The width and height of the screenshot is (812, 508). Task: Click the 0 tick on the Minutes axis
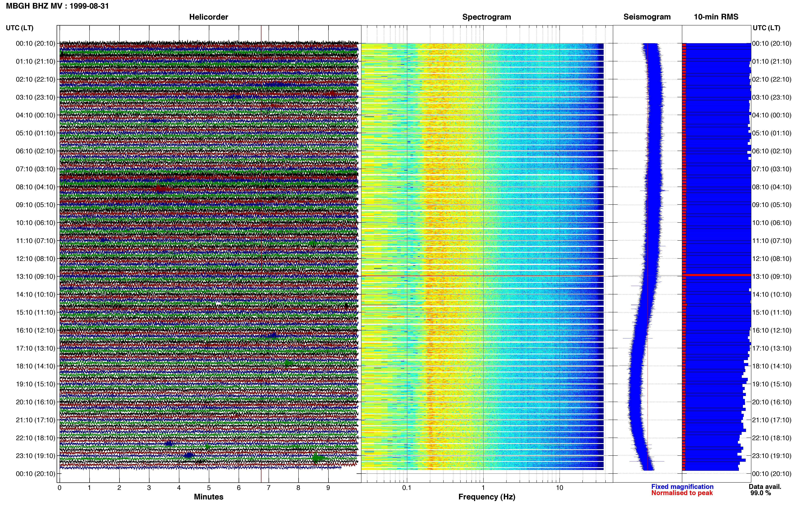tap(59, 487)
